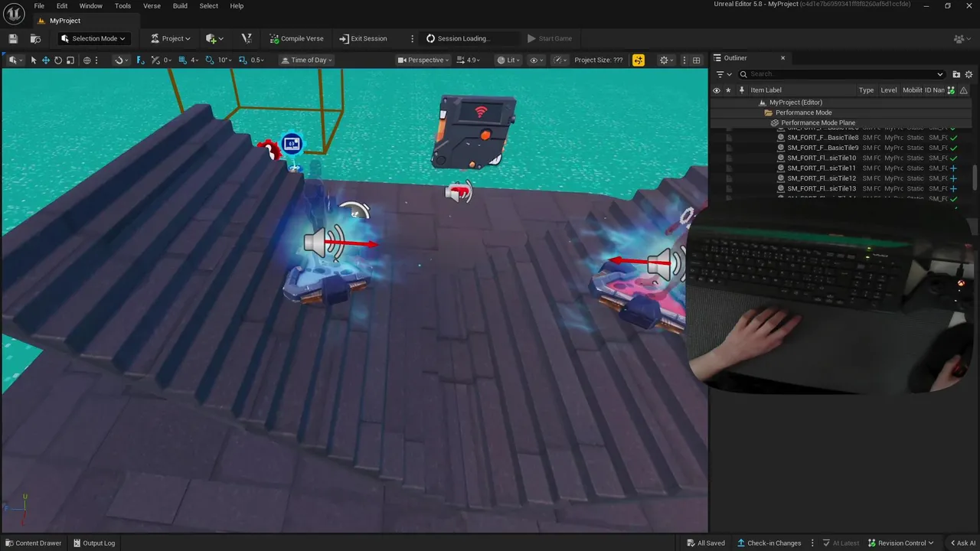Image resolution: width=980 pixels, height=551 pixels.
Task: Open the Tools menu
Action: coord(122,6)
